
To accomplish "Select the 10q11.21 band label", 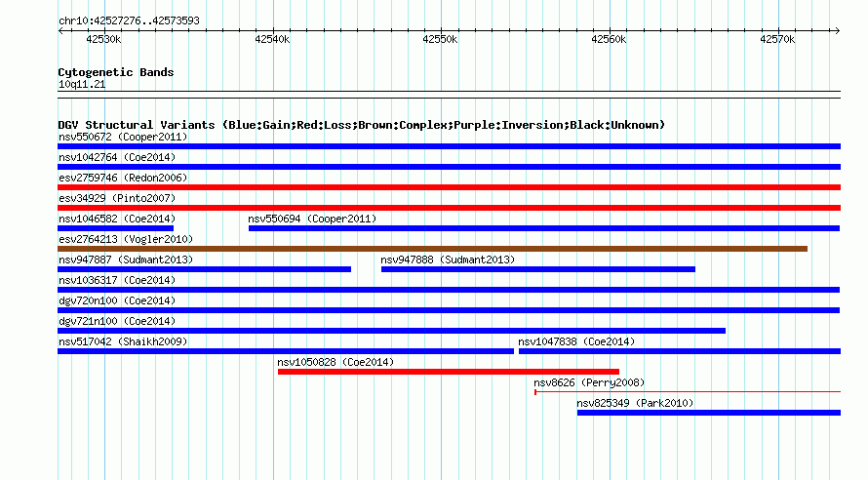I will pos(82,84).
